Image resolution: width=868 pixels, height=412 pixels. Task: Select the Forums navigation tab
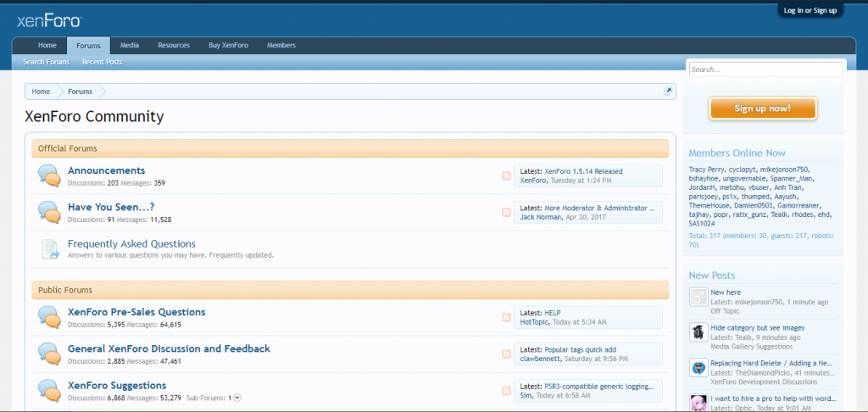[x=88, y=46]
